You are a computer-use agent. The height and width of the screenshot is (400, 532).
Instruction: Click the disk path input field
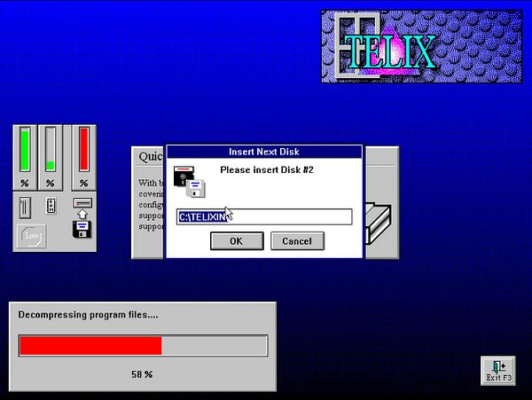coord(264,216)
